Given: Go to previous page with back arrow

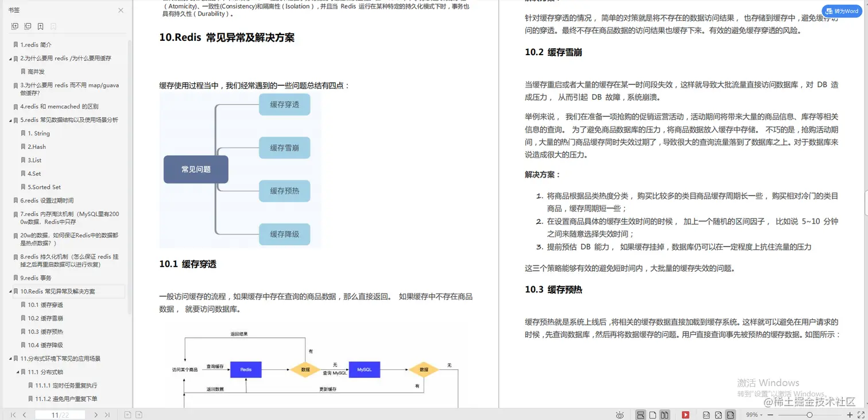Looking at the screenshot, I should (23, 414).
